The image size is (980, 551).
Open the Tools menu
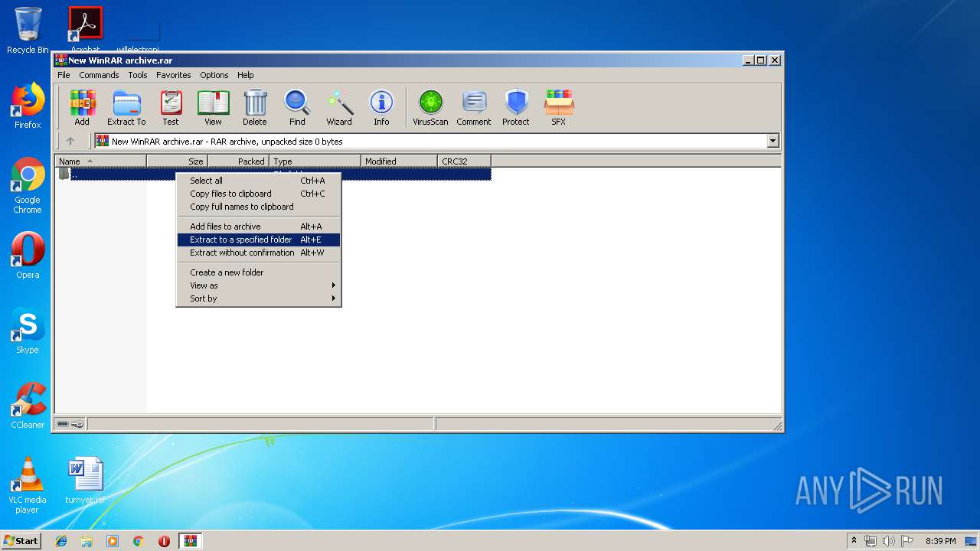point(138,75)
